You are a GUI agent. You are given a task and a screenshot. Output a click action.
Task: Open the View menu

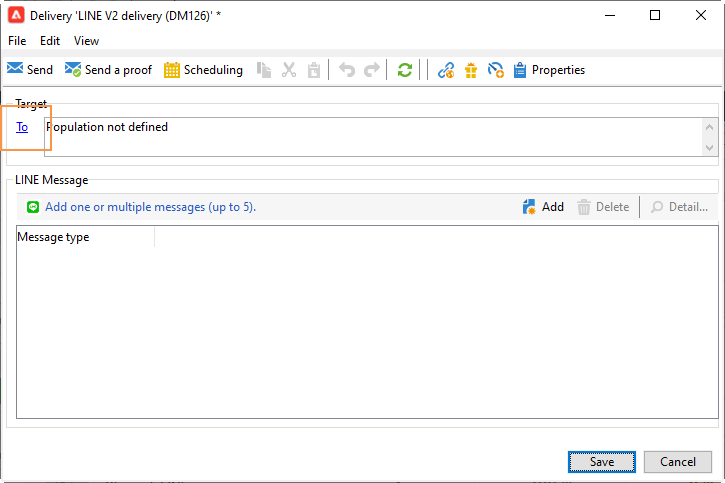point(86,41)
